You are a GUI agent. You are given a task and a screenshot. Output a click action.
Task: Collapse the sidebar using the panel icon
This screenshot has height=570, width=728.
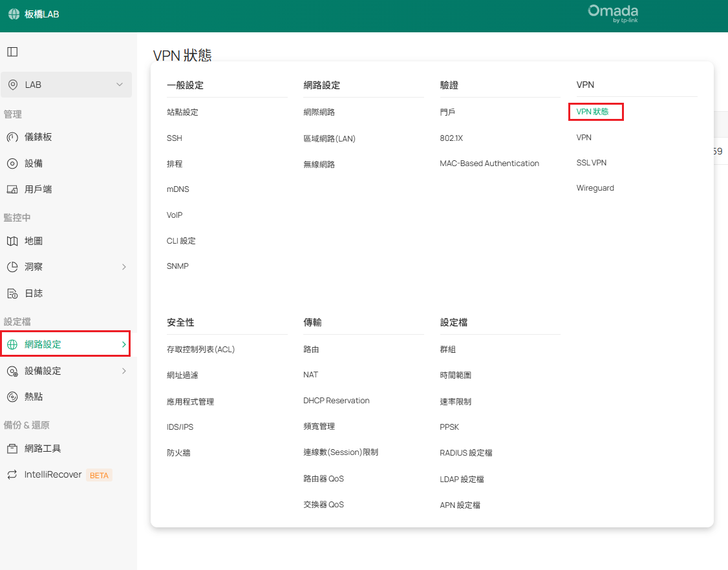pyautogui.click(x=12, y=52)
